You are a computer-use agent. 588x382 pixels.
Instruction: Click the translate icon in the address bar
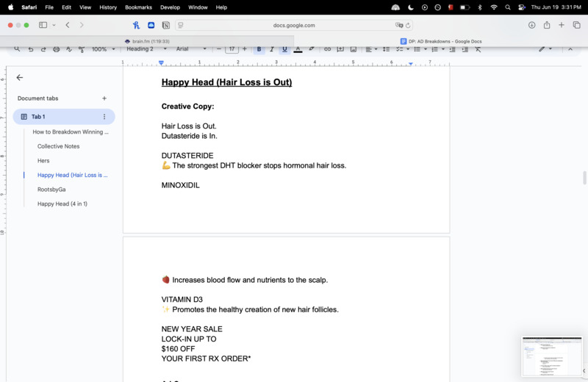click(398, 25)
